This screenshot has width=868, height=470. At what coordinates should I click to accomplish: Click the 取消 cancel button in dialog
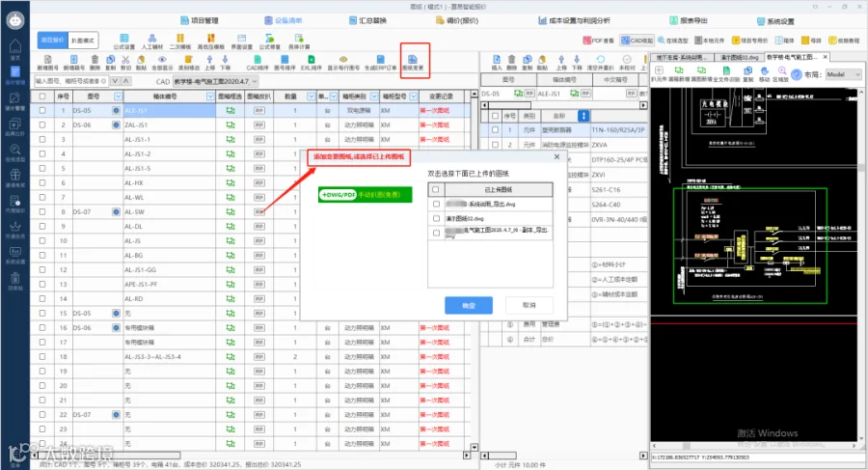click(529, 305)
